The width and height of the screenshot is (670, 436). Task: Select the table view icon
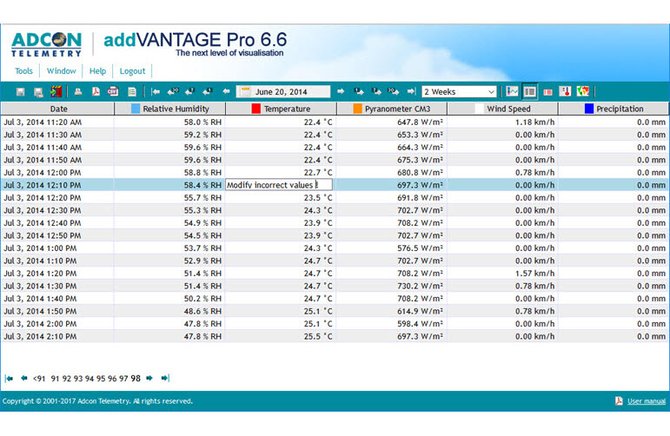[530, 91]
